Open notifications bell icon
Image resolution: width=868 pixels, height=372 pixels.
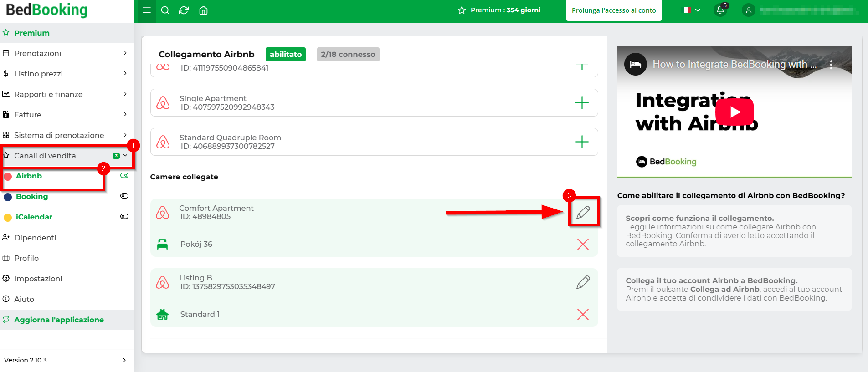[720, 10]
